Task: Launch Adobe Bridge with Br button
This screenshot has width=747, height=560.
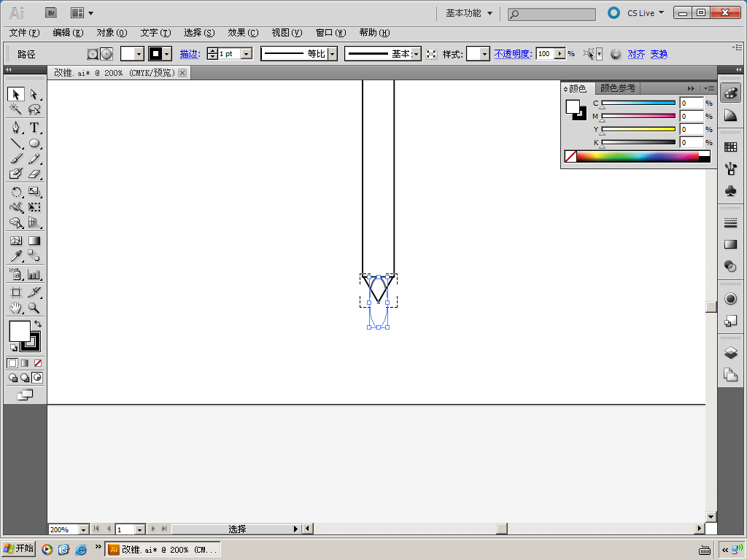Action: click(51, 13)
